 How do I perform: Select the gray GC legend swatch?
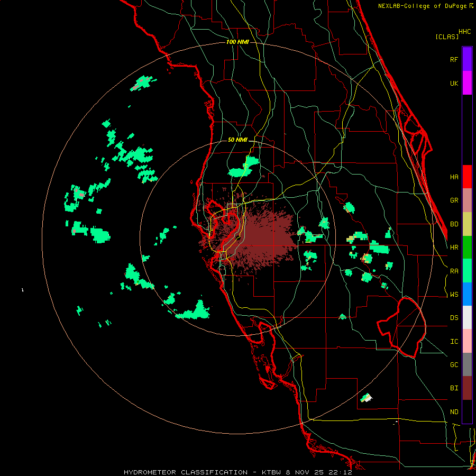[467, 364]
